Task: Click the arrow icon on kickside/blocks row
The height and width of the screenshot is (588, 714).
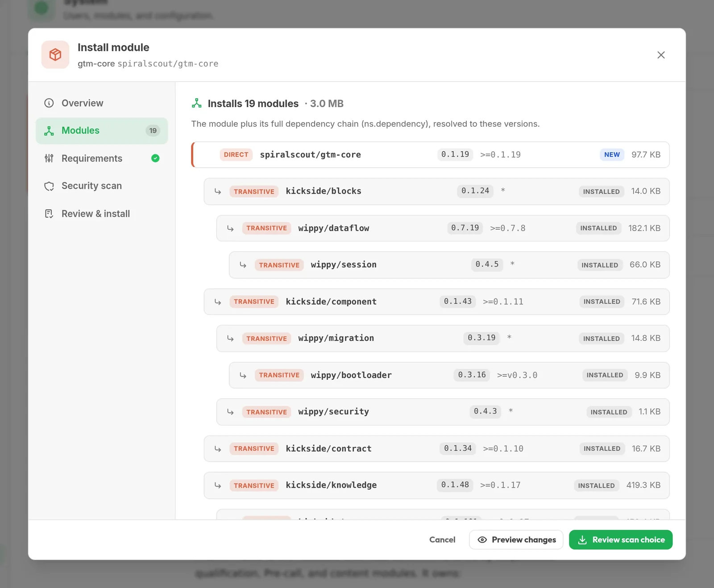Action: click(218, 191)
